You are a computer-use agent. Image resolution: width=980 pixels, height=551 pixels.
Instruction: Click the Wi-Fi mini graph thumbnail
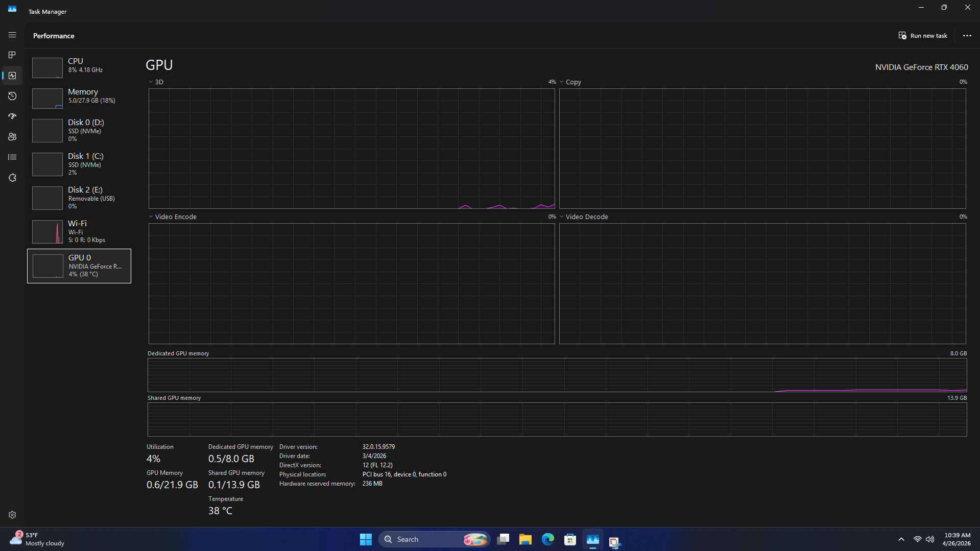click(x=47, y=232)
